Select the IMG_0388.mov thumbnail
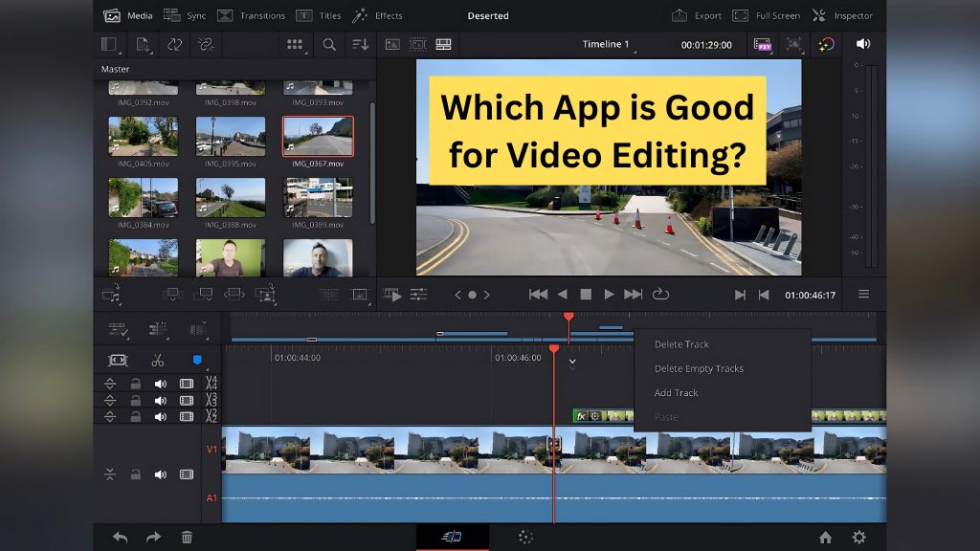The height and width of the screenshot is (551, 980). coord(230,197)
